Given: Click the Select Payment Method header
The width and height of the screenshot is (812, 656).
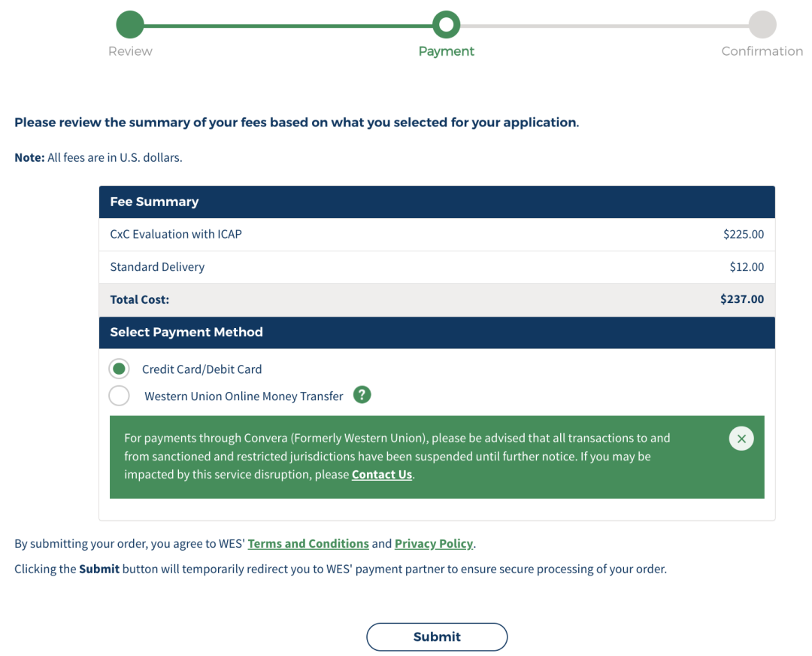Looking at the screenshot, I should pyautogui.click(x=437, y=333).
